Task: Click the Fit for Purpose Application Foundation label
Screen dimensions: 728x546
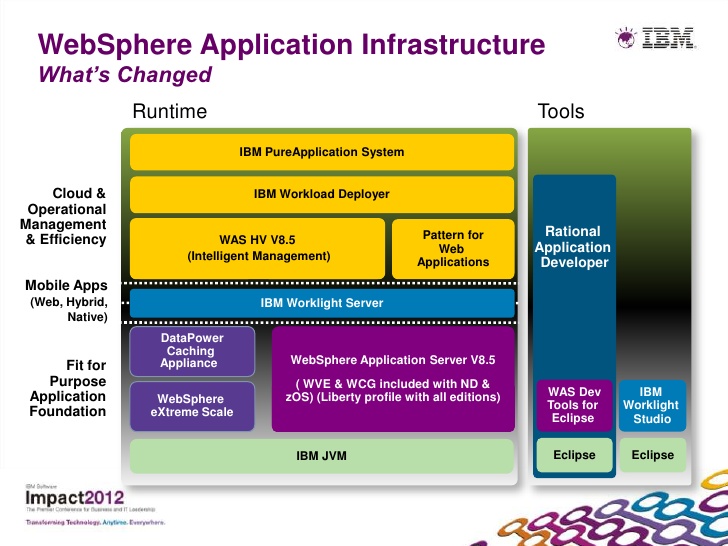Action: pos(68,388)
